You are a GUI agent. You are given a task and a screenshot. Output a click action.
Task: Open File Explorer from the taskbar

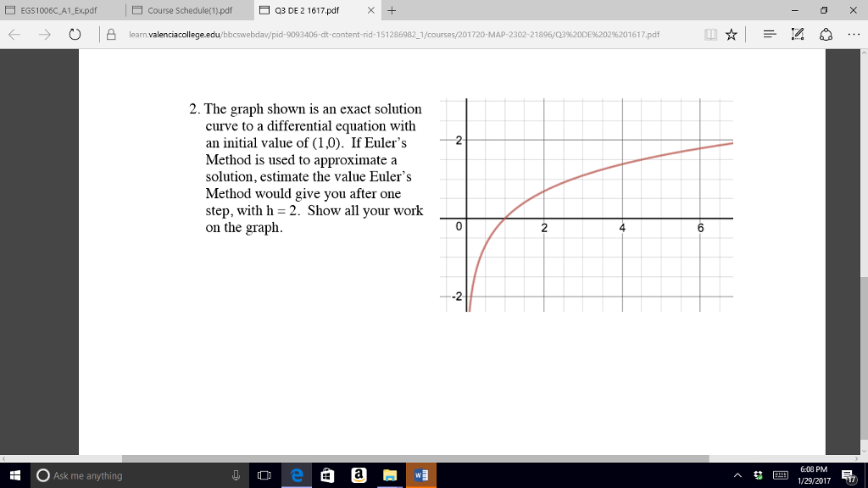coord(390,475)
